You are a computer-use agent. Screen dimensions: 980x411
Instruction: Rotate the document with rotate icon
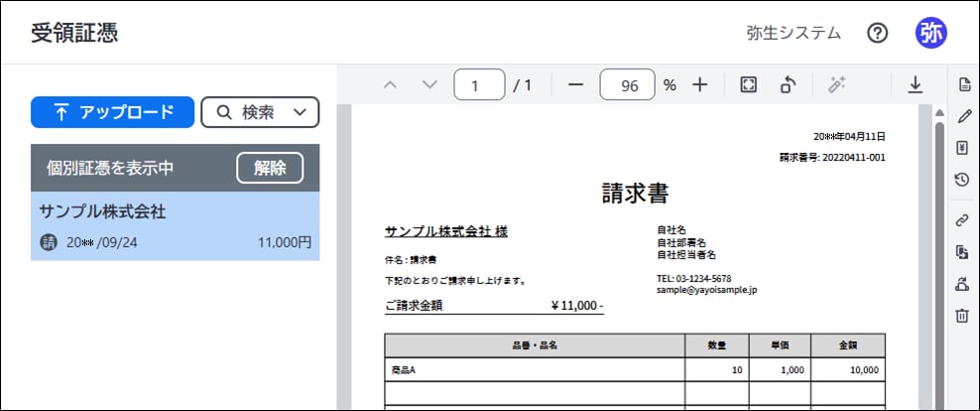789,85
